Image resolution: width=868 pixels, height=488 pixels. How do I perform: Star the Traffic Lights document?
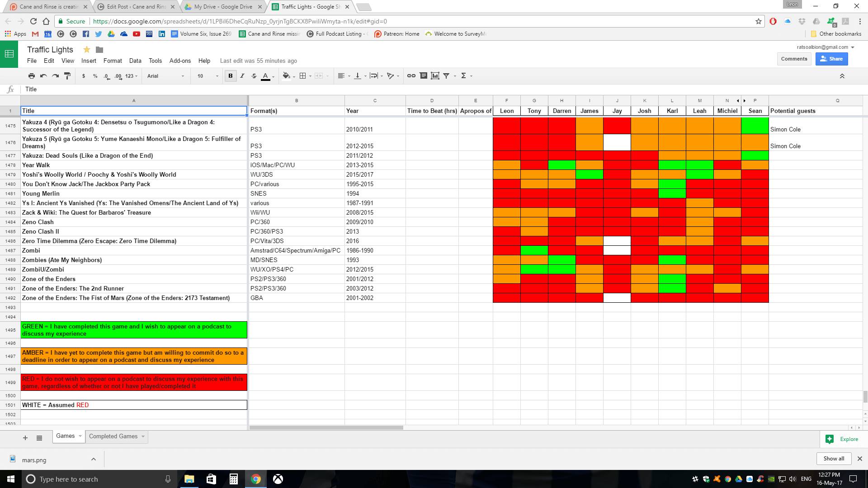tap(87, 50)
